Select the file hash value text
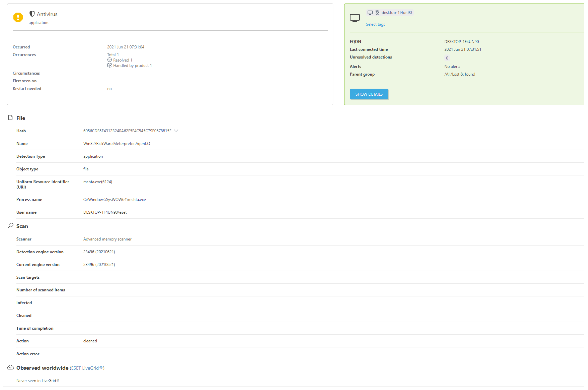 pyautogui.click(x=127, y=131)
